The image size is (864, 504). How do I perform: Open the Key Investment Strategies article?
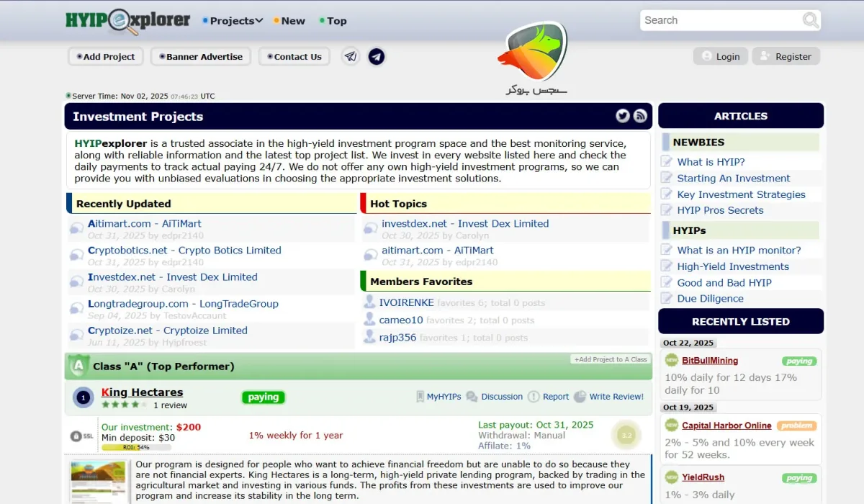pyautogui.click(x=741, y=194)
